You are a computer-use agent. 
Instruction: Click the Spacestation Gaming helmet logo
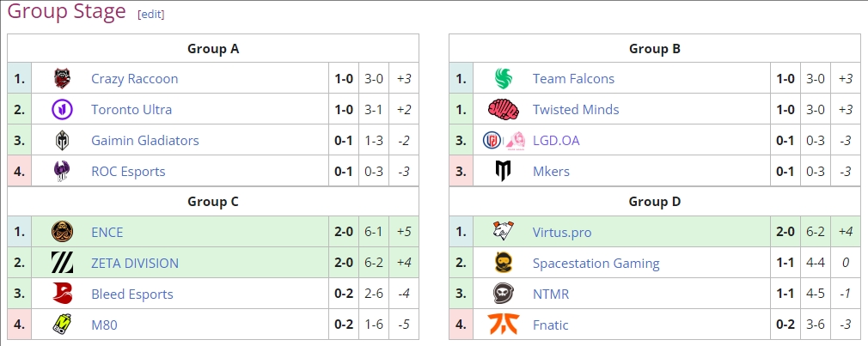pos(504,263)
